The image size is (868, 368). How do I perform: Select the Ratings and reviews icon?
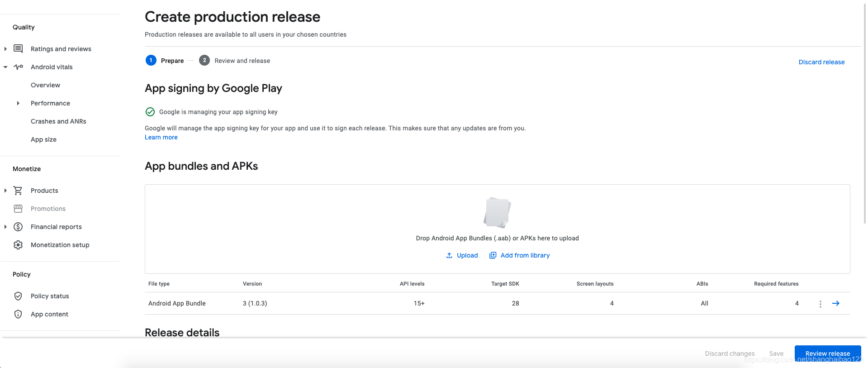pos(18,48)
